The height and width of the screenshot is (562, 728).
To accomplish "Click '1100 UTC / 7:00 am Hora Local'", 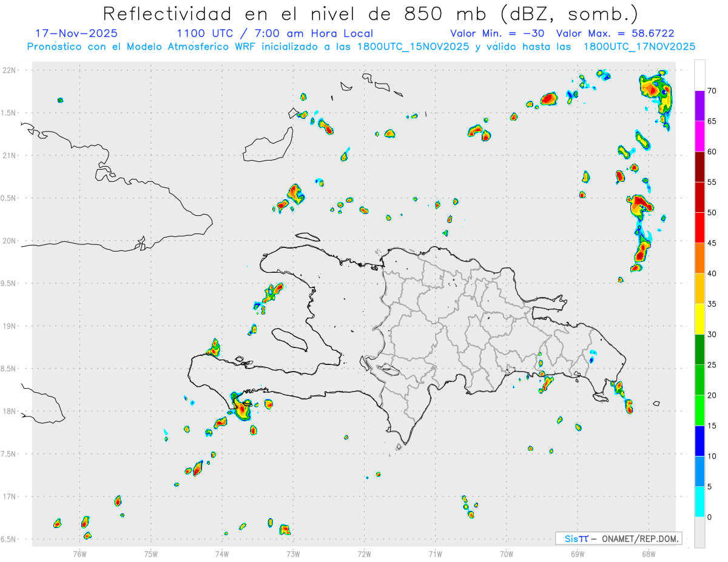I will [x=275, y=33].
